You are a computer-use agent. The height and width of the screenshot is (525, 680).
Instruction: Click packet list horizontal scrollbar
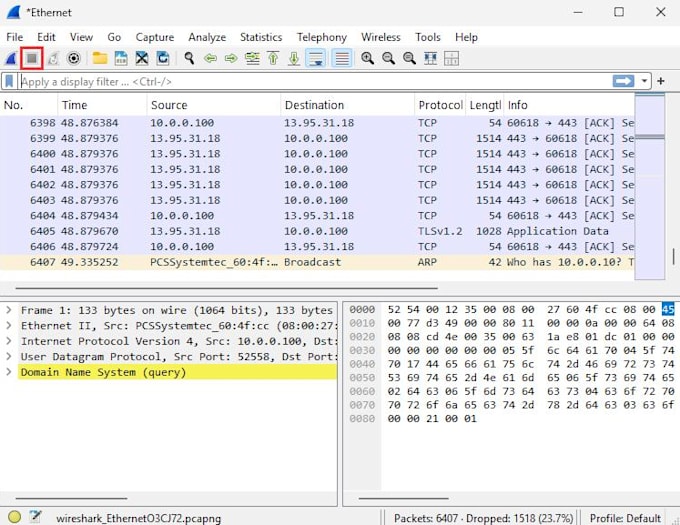[x=226, y=287]
